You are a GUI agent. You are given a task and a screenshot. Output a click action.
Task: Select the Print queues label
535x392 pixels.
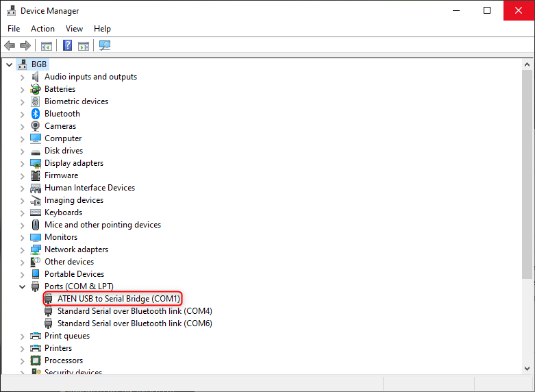(x=67, y=336)
